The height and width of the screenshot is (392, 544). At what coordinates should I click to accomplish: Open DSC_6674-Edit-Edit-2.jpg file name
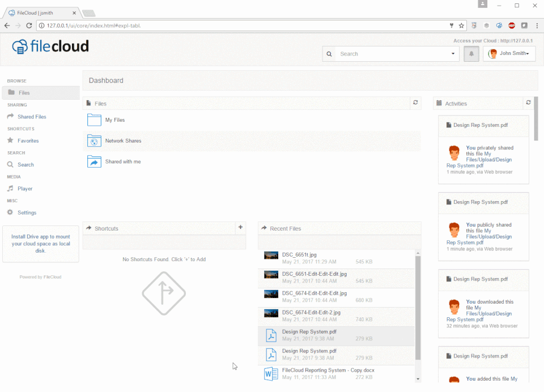pos(311,312)
